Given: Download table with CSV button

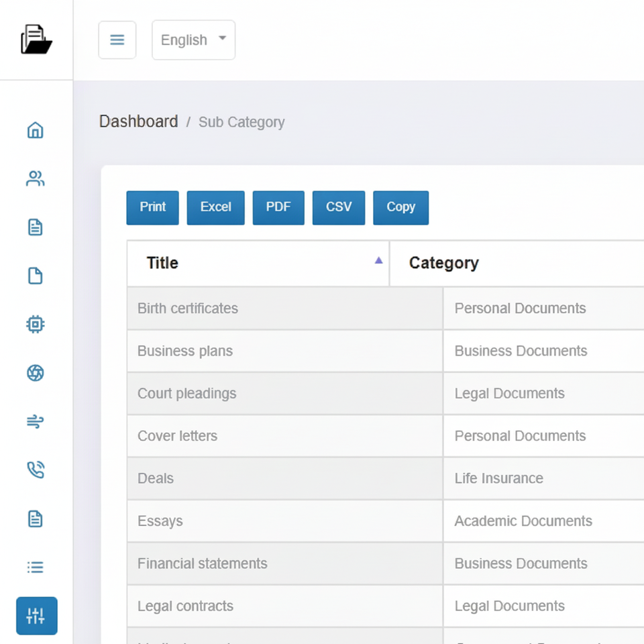Looking at the screenshot, I should pyautogui.click(x=339, y=207).
